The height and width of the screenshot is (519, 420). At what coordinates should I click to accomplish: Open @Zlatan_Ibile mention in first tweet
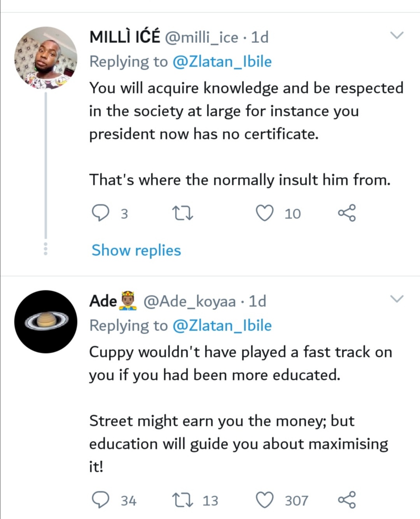222,62
